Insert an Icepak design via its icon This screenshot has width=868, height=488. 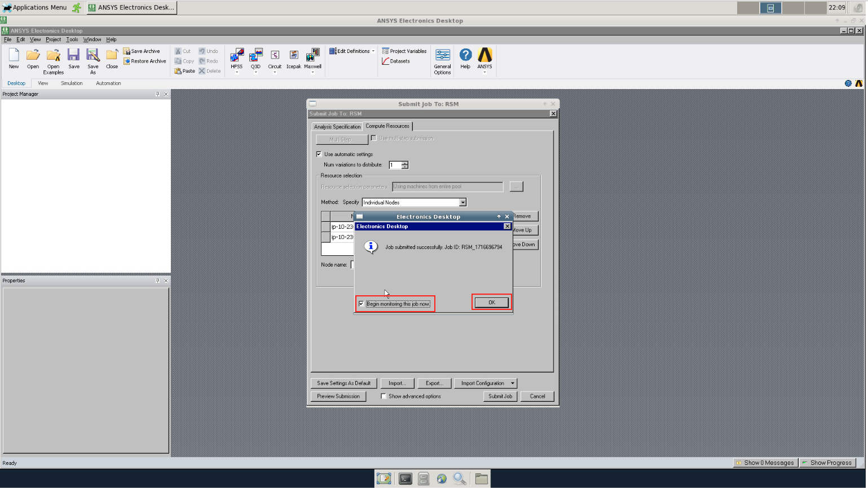294,55
